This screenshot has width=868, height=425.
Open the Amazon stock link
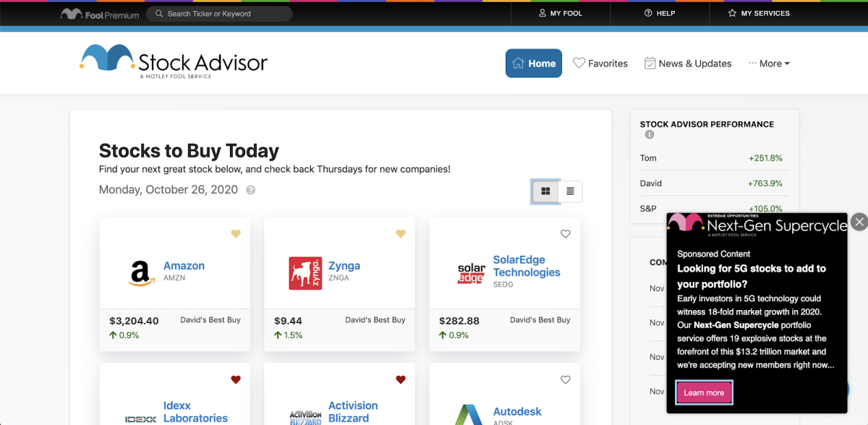[184, 266]
